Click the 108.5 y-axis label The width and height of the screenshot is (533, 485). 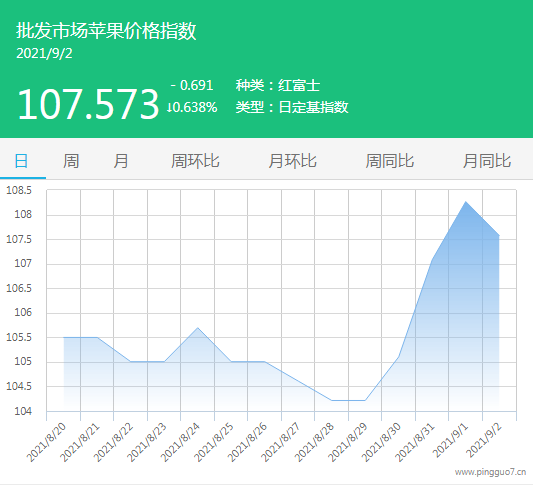pyautogui.click(x=19, y=190)
